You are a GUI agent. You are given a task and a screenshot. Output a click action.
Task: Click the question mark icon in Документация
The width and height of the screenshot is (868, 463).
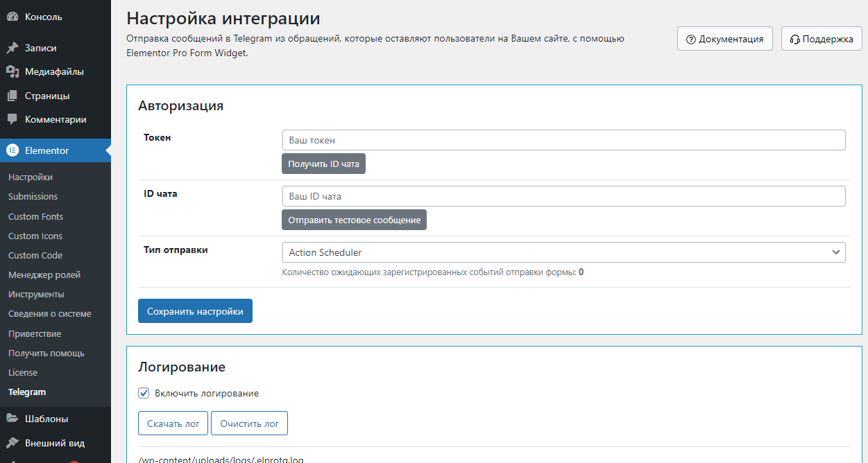coord(690,40)
